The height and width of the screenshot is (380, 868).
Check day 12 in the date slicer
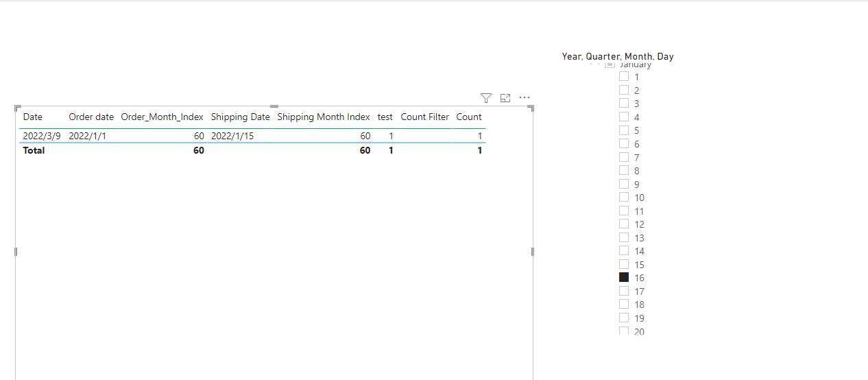624,224
